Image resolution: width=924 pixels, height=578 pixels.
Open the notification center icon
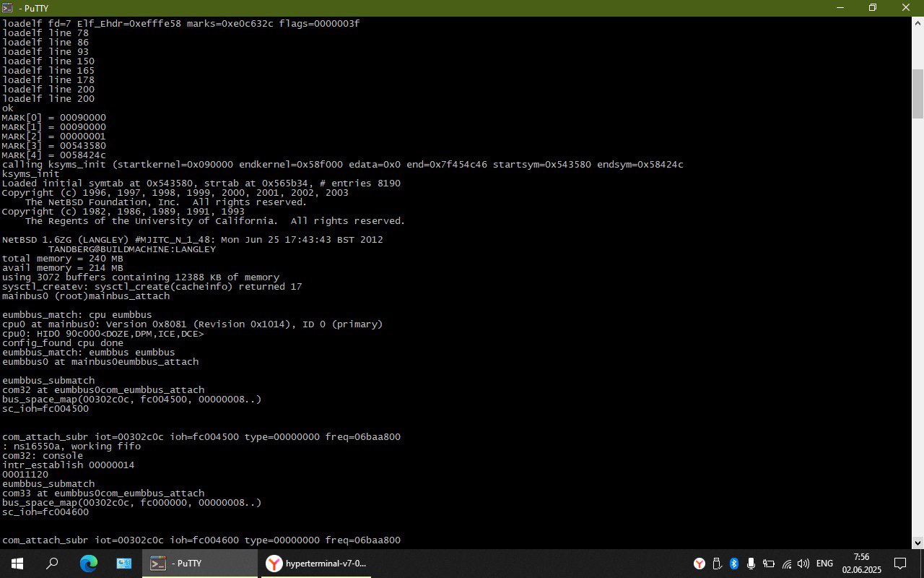[x=900, y=564]
